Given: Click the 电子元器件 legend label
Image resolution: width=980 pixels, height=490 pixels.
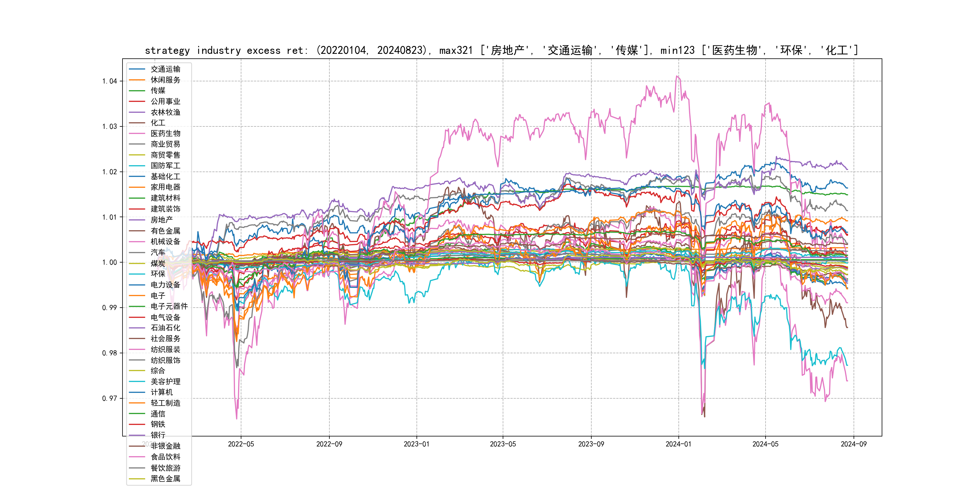Looking at the screenshot, I should (169, 306).
